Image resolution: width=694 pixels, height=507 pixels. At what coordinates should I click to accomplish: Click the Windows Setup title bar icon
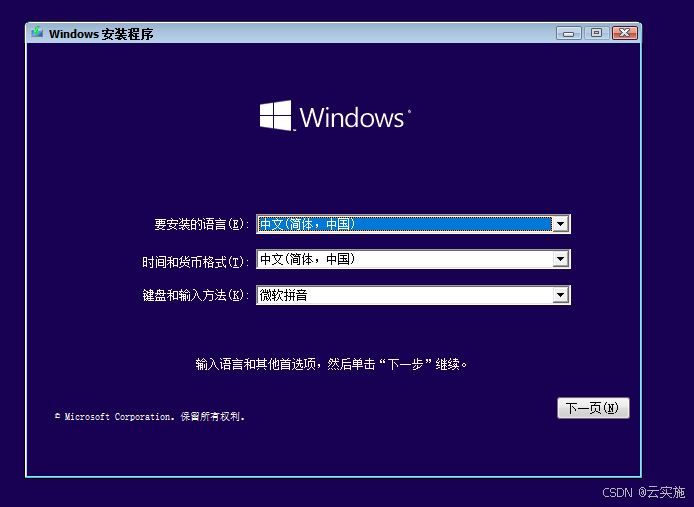(x=37, y=32)
